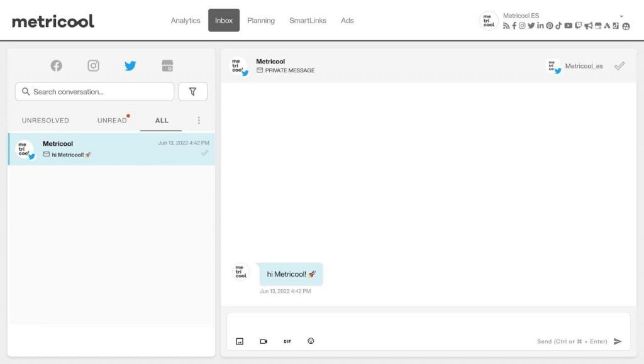This screenshot has width=644, height=364.
Task: Open the Inbox section
Action: pos(224,20)
